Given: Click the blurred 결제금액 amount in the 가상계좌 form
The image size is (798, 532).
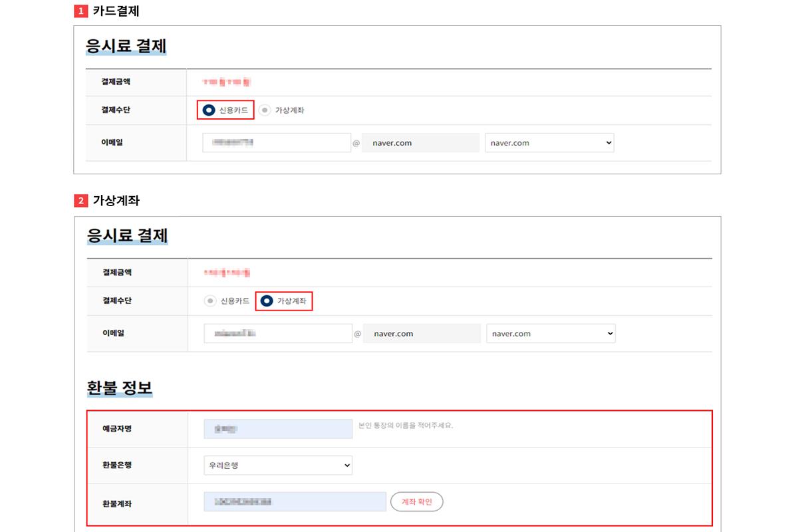Looking at the screenshot, I should [x=227, y=273].
